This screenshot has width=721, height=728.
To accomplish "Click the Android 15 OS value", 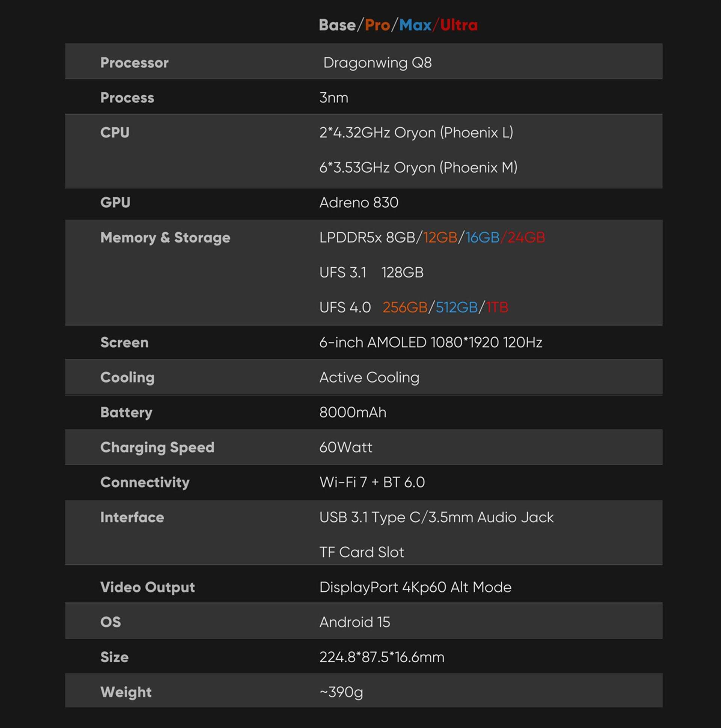I will click(x=354, y=622).
